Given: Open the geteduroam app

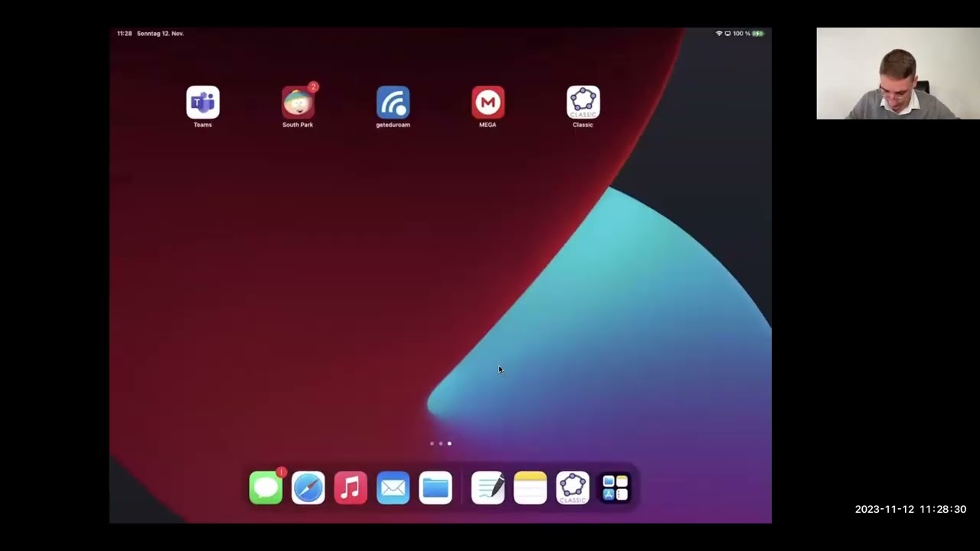Looking at the screenshot, I should point(393,103).
